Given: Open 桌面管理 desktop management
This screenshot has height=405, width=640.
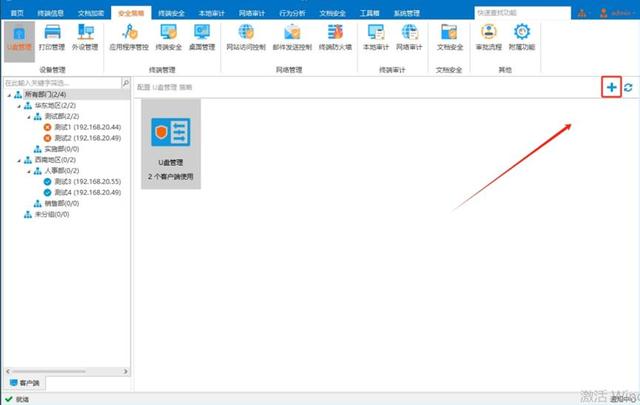Looking at the screenshot, I should click(x=202, y=38).
